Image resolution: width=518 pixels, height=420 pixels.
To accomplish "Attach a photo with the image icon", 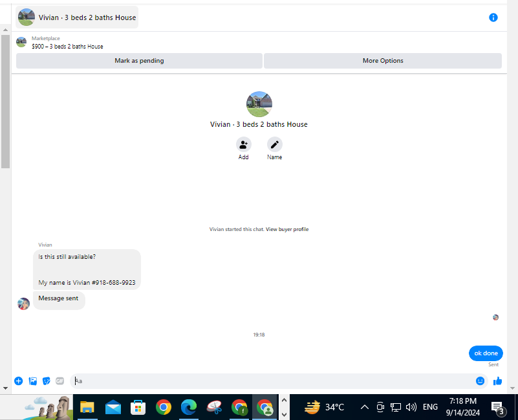I will pyautogui.click(x=33, y=381).
